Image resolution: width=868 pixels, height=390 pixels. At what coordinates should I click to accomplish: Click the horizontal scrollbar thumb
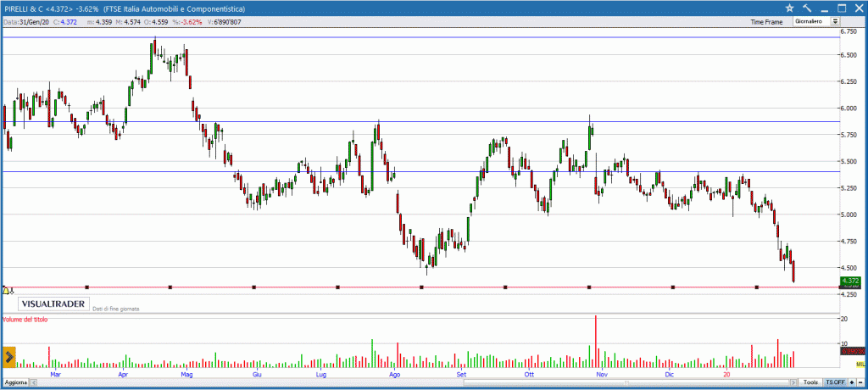[x=626, y=382]
